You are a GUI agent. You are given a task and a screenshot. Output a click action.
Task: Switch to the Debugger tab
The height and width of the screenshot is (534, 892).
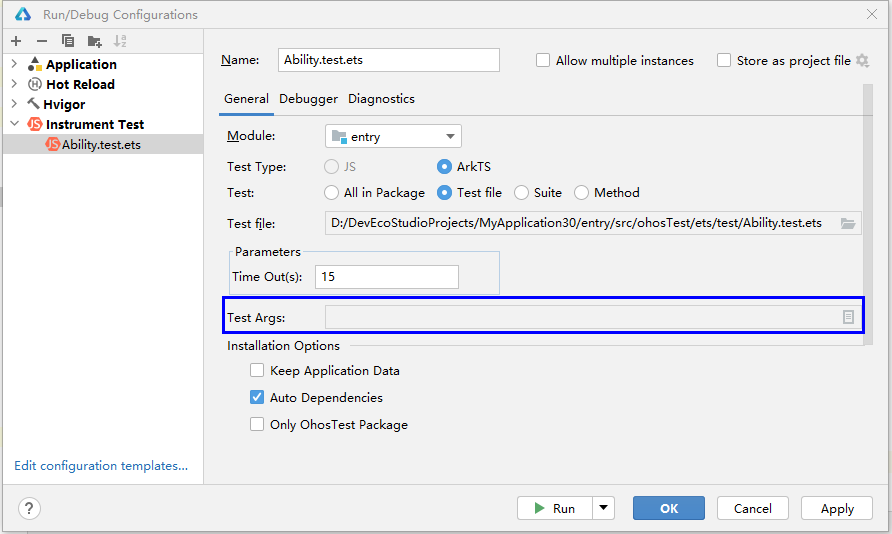pos(308,99)
